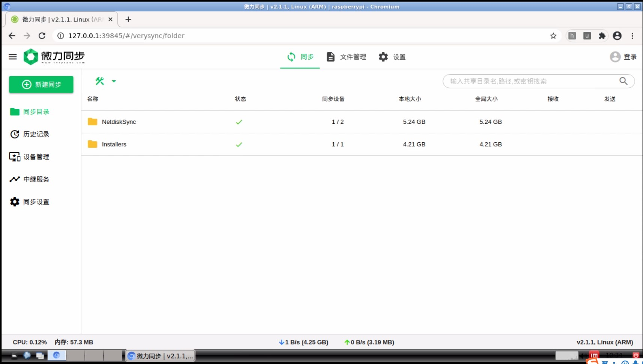View site information icon in address bar
The image size is (643, 364).
pos(60,36)
